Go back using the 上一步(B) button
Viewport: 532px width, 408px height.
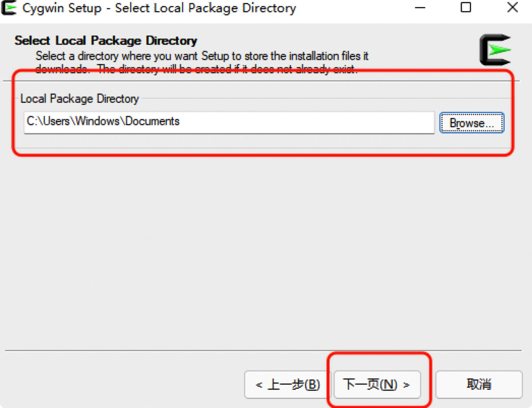click(288, 384)
